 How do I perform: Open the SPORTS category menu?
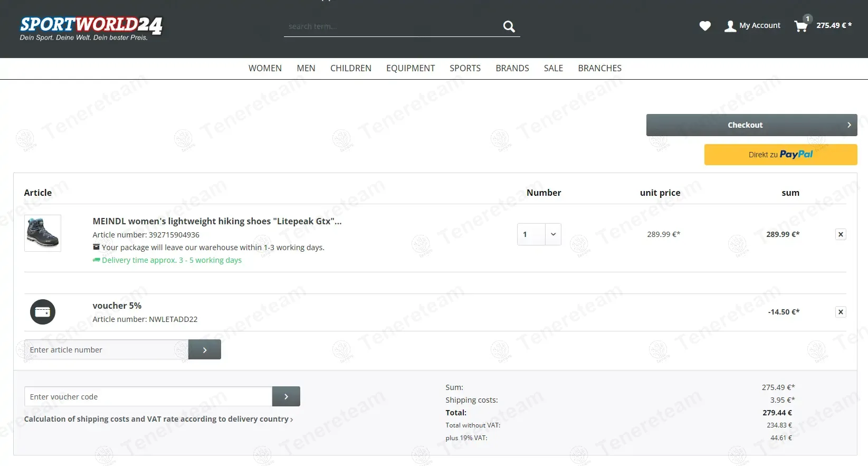[465, 68]
